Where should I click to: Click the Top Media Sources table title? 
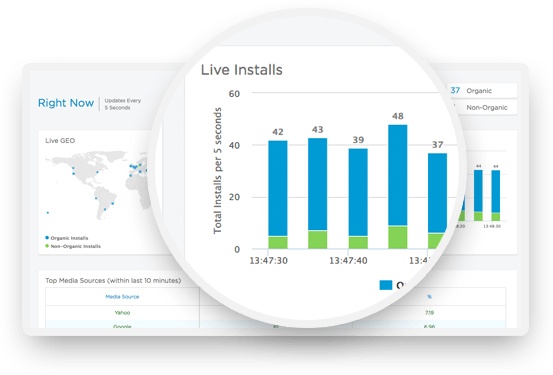point(113,280)
